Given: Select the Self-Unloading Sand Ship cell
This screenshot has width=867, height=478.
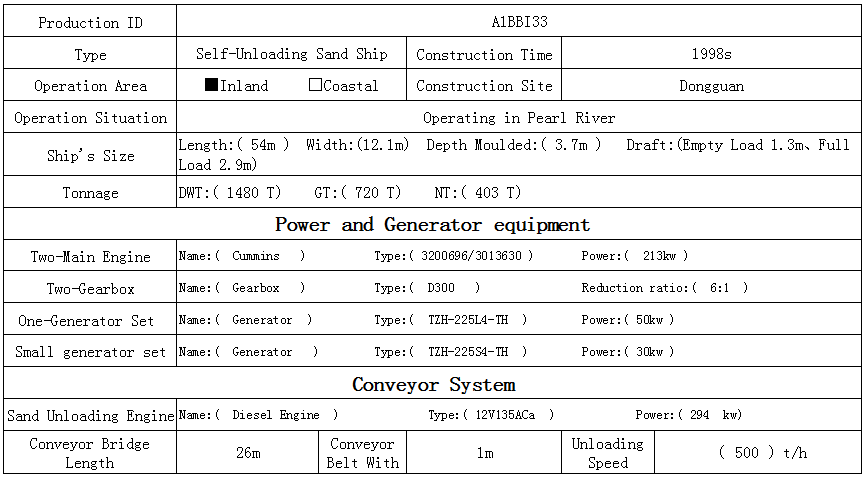Looking at the screenshot, I should pyautogui.click(x=291, y=54).
